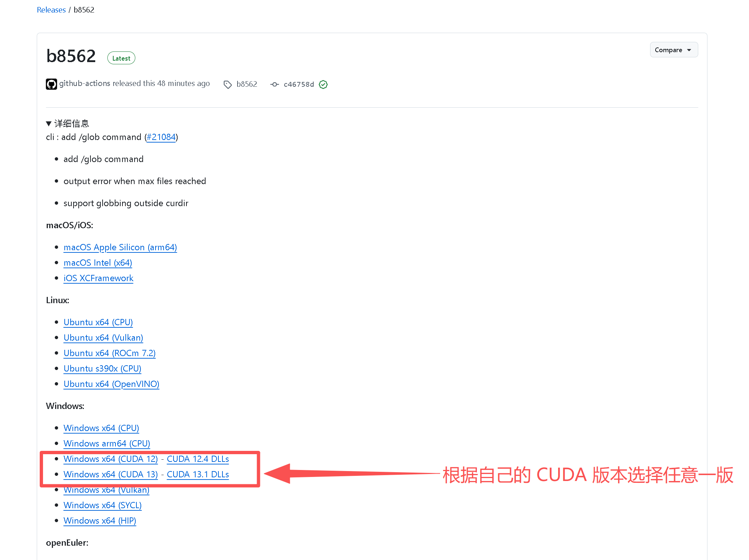The height and width of the screenshot is (560, 749).
Task: Go to the Releases breadcrumb
Action: pos(51,10)
